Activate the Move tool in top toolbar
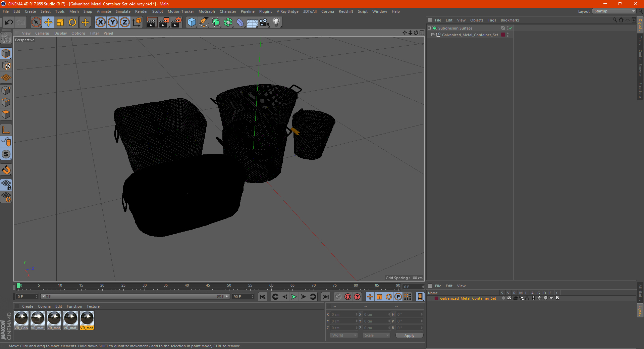This screenshot has width=644, height=349. 48,22
